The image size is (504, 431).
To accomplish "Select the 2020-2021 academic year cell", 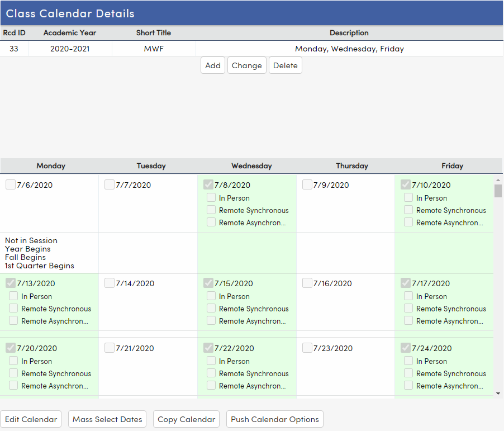I will tap(70, 49).
